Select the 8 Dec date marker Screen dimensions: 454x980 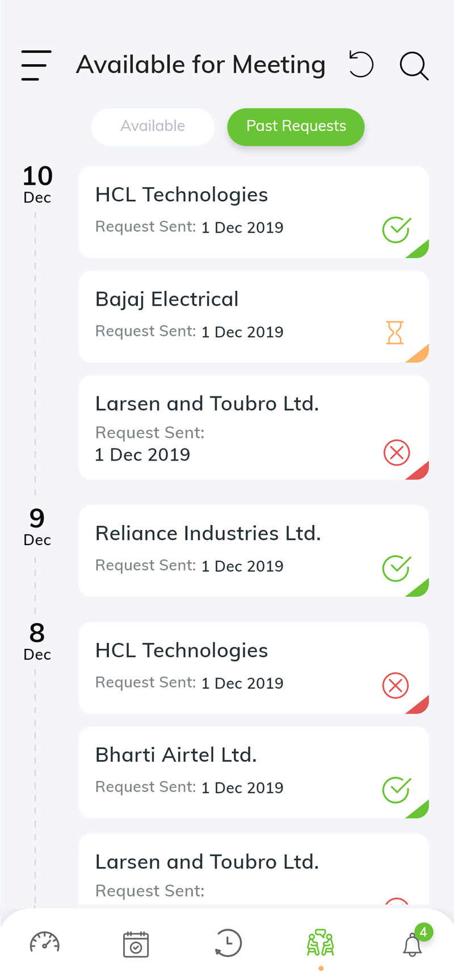tap(37, 641)
